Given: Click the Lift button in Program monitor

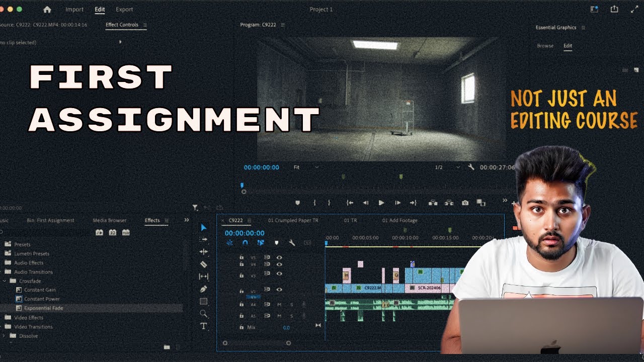Looking at the screenshot, I should click(x=433, y=203).
